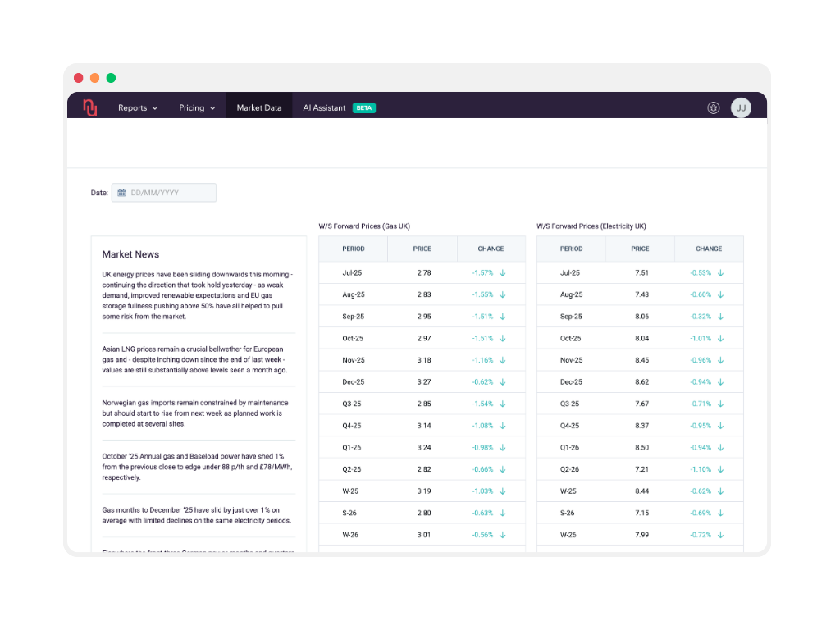Select Nov-25 period in Electricity UK table

(572, 361)
